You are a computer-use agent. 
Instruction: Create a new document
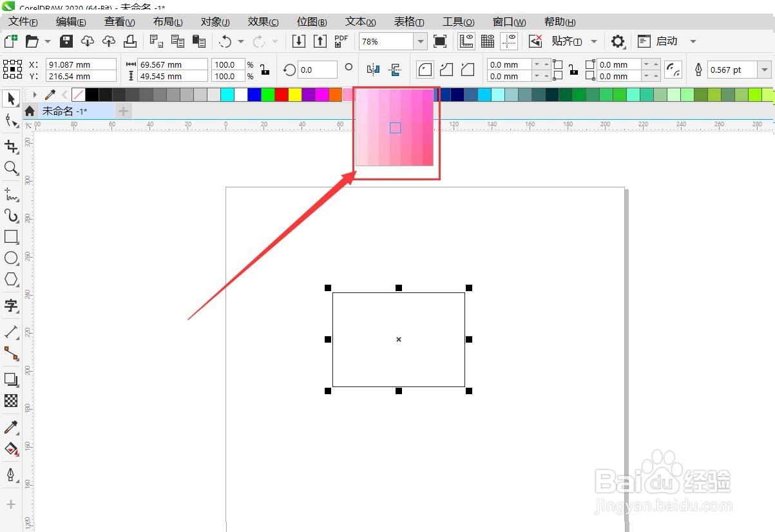pos(10,41)
